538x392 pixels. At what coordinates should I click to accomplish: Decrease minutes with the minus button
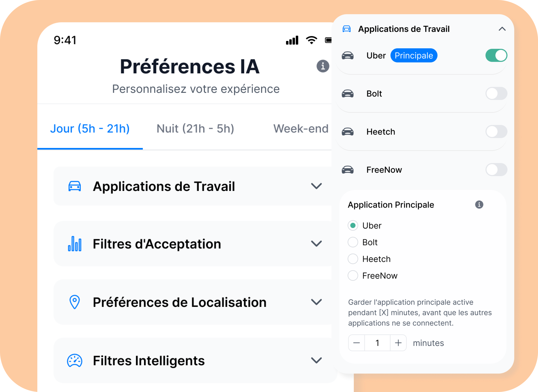(356, 343)
